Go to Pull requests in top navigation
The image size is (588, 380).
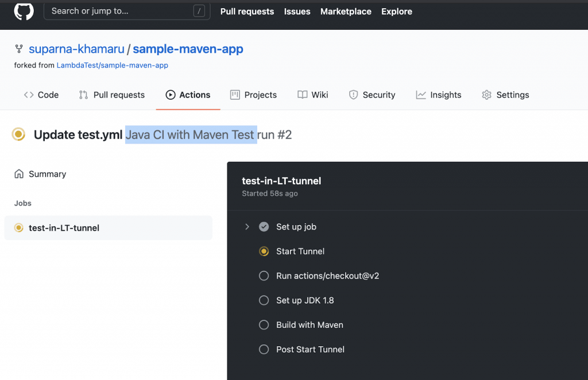(247, 11)
